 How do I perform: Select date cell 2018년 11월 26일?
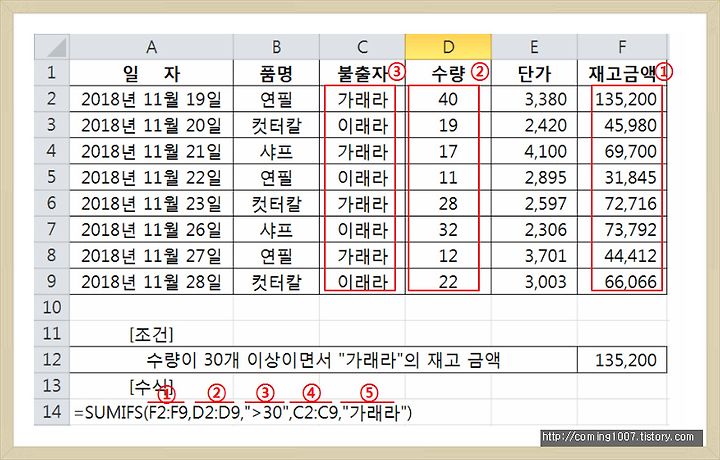(152, 230)
